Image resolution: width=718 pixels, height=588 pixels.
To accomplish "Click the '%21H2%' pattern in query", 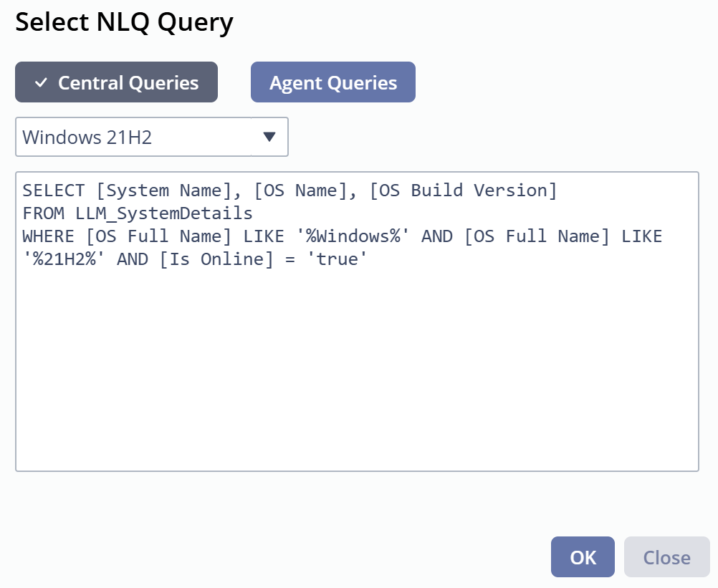I will tap(64, 259).
